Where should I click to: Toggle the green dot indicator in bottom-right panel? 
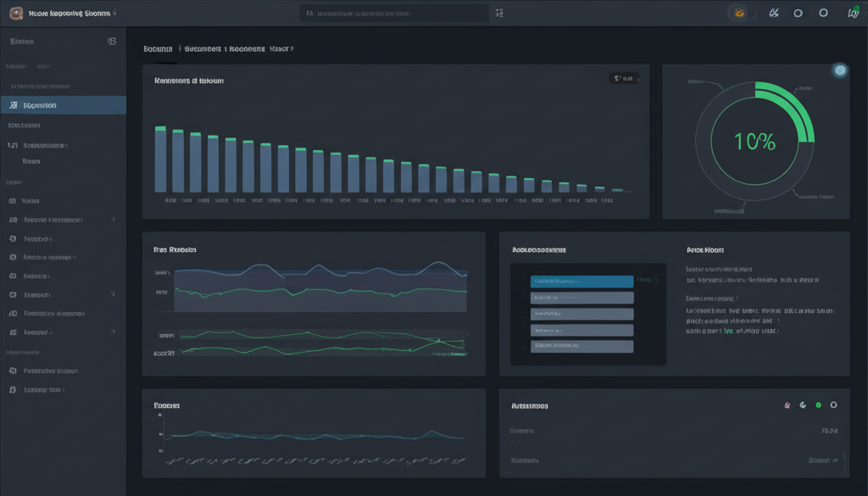point(818,405)
